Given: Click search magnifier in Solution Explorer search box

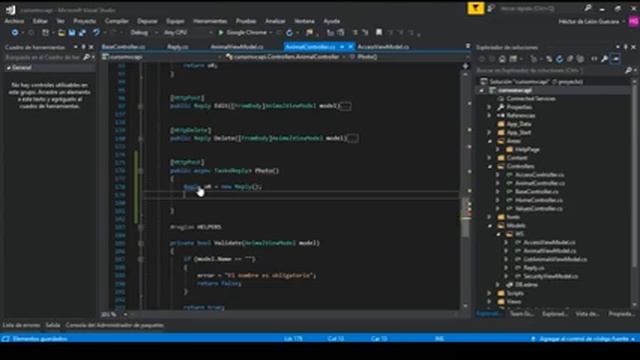Looking at the screenshot, I should [628, 71].
